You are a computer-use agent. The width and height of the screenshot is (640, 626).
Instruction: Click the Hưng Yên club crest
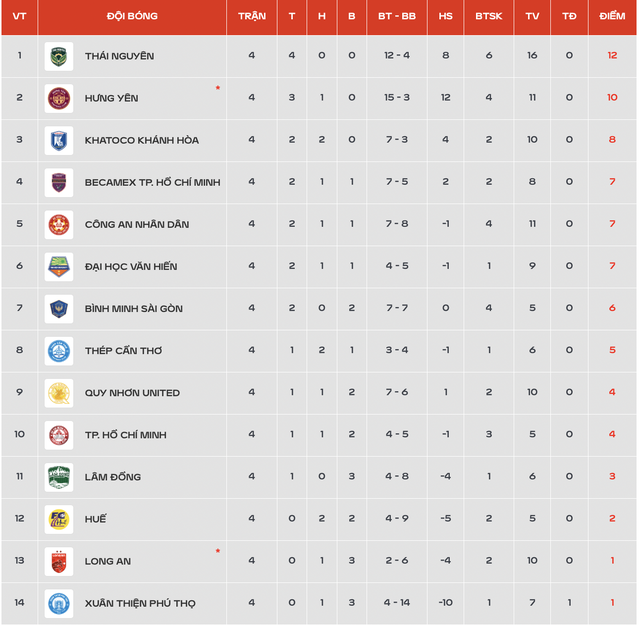(59, 98)
